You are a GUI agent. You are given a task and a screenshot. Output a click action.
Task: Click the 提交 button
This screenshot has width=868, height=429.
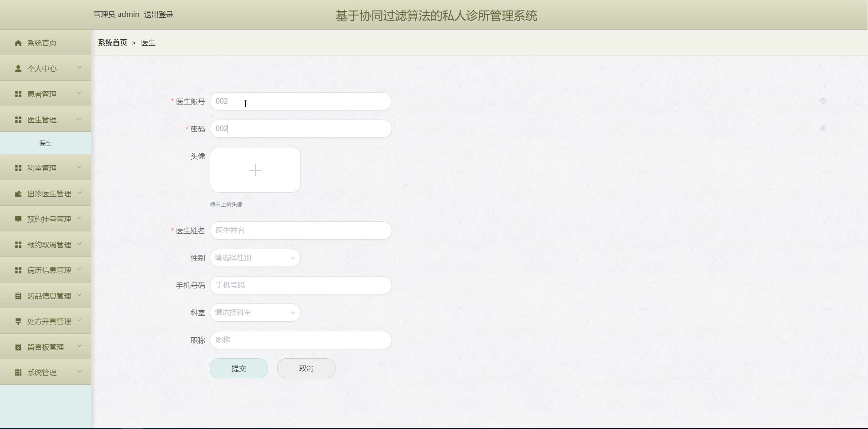(239, 368)
